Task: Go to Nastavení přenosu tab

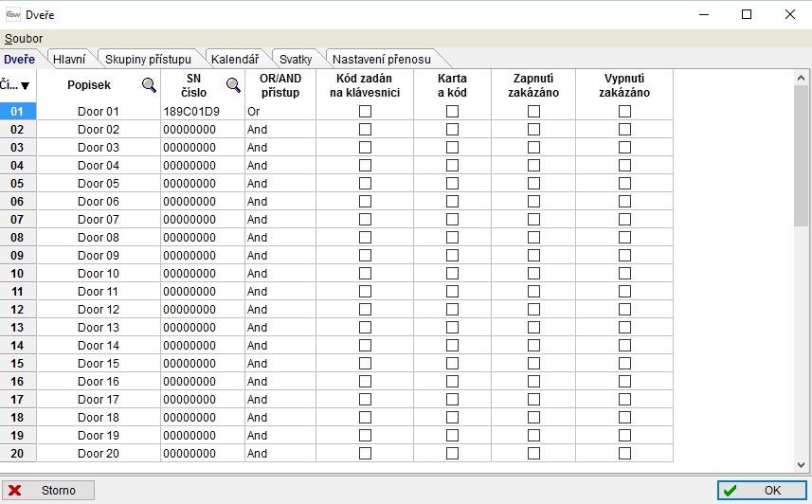Action: (x=381, y=59)
